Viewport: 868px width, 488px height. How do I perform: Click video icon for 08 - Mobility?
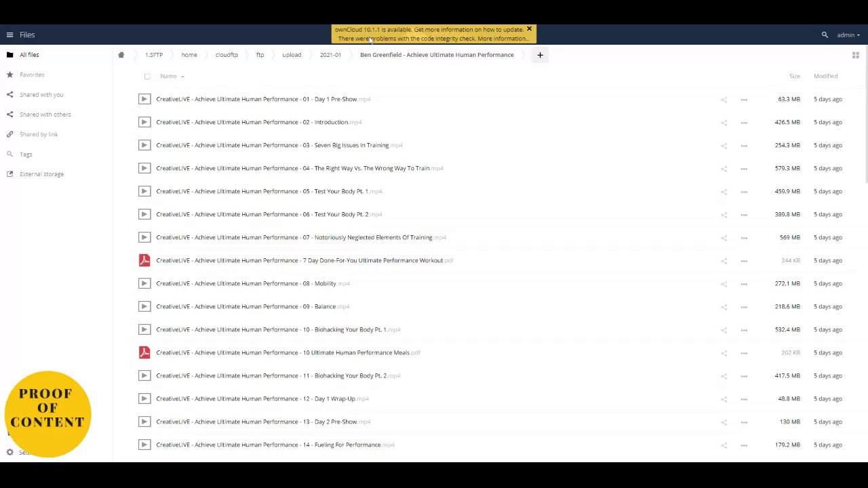click(x=144, y=283)
